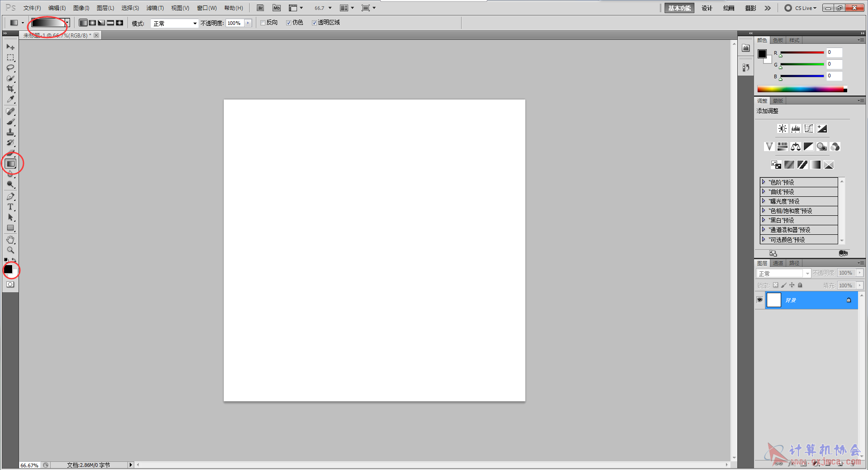Select the Eyedropper tool

coord(10,99)
